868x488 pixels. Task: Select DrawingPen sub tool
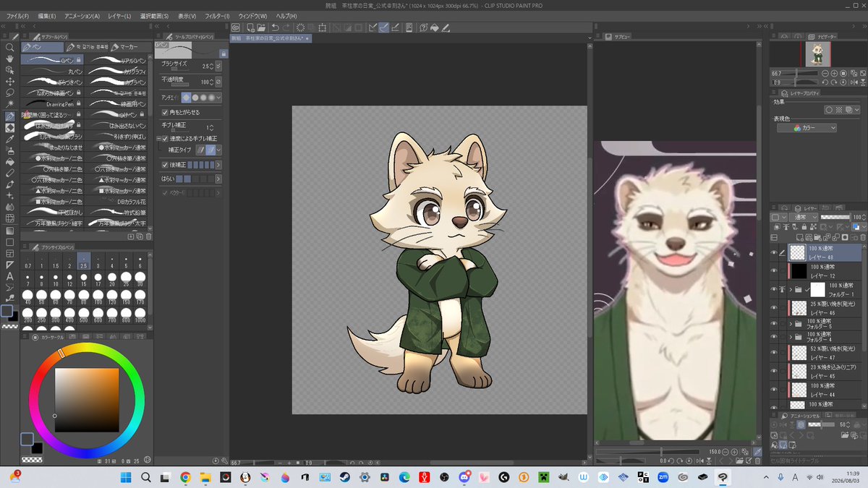(x=53, y=103)
